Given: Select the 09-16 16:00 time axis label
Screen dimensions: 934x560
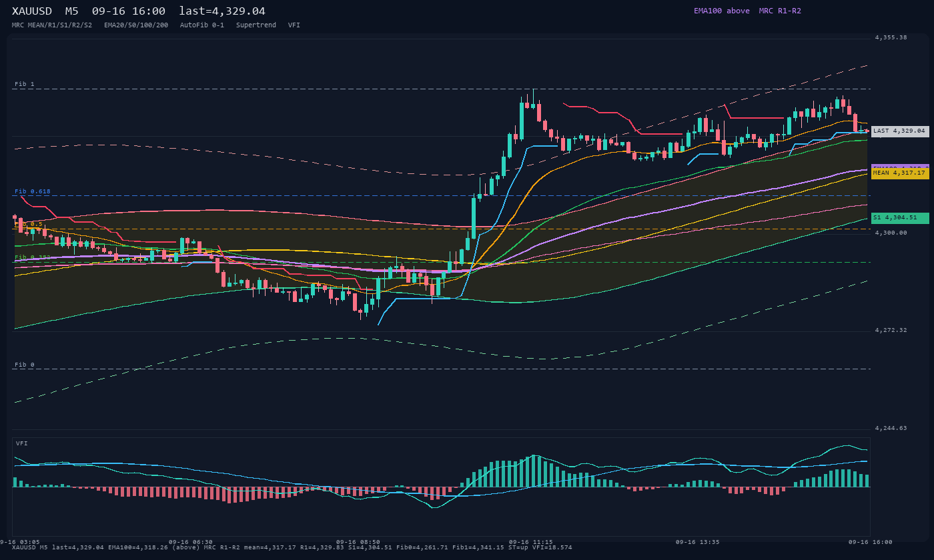Looking at the screenshot, I should click(870, 542).
